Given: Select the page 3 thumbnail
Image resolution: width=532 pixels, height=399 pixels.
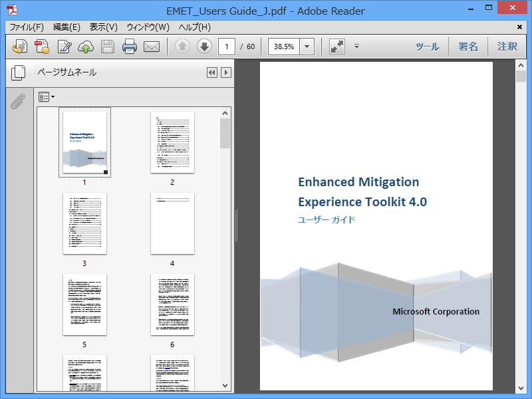Looking at the screenshot, I should pos(84,224).
